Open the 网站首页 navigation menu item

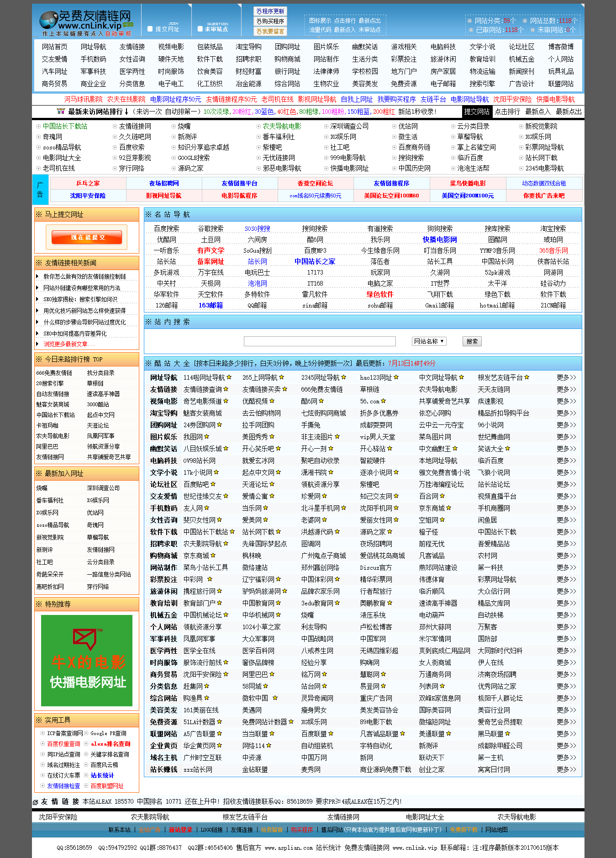pyautogui.click(x=54, y=47)
